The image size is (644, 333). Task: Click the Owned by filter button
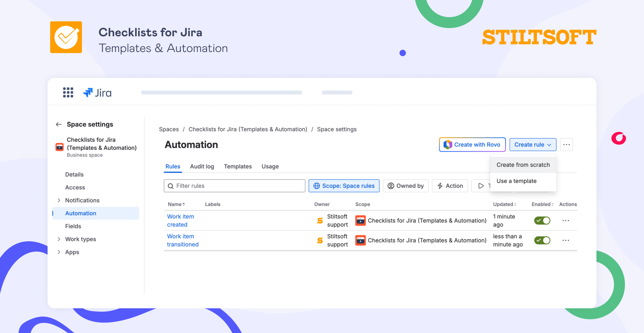click(x=406, y=186)
